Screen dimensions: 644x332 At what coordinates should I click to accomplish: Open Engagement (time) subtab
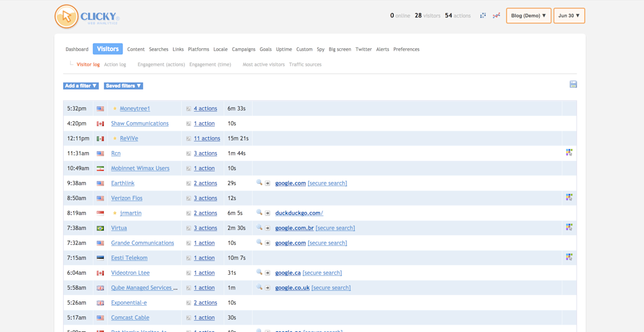point(210,64)
